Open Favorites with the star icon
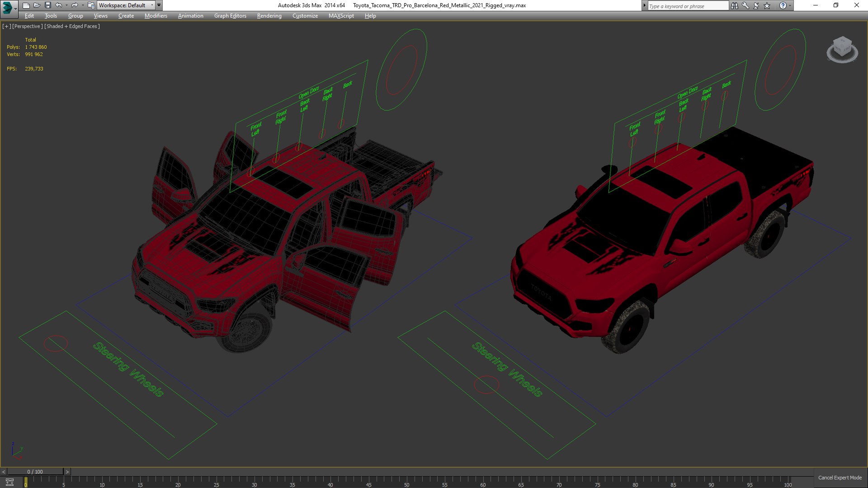This screenshot has width=868, height=488. point(767,6)
